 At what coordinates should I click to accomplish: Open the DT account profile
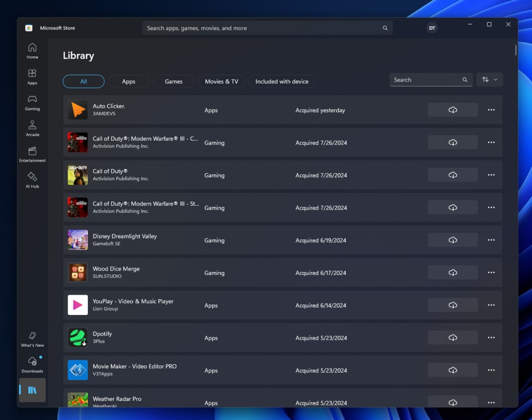(x=432, y=28)
